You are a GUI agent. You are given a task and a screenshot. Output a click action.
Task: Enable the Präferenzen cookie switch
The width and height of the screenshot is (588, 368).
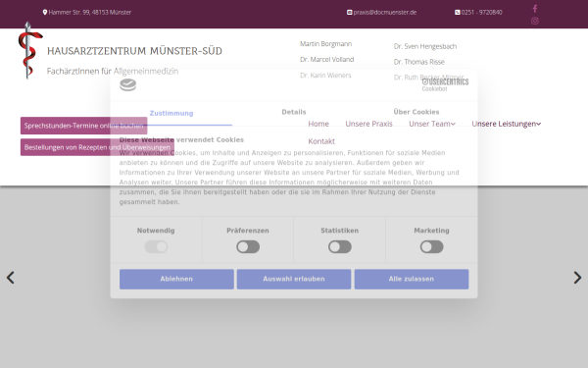click(248, 246)
